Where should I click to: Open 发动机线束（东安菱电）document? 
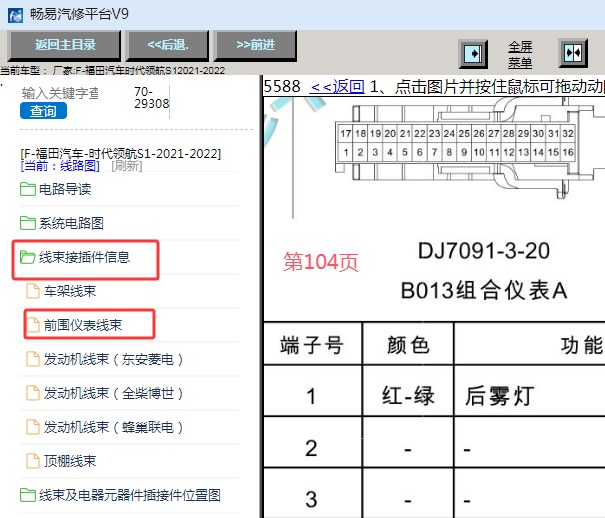tap(113, 359)
